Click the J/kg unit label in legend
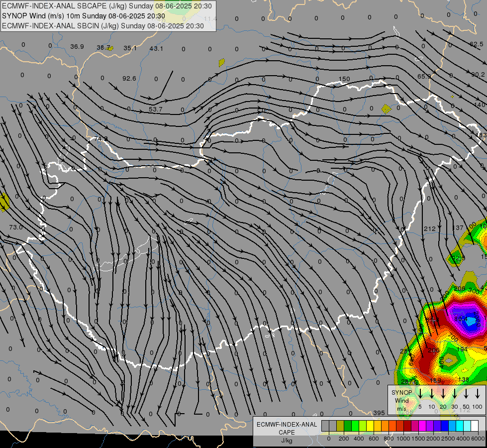Viewport: 487px width, 448px height. tap(287, 441)
